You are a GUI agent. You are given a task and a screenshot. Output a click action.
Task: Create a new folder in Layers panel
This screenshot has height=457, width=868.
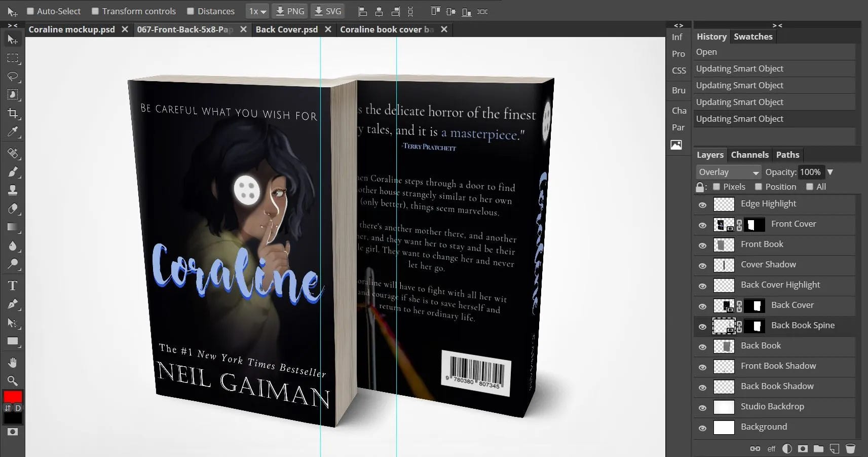click(x=818, y=448)
